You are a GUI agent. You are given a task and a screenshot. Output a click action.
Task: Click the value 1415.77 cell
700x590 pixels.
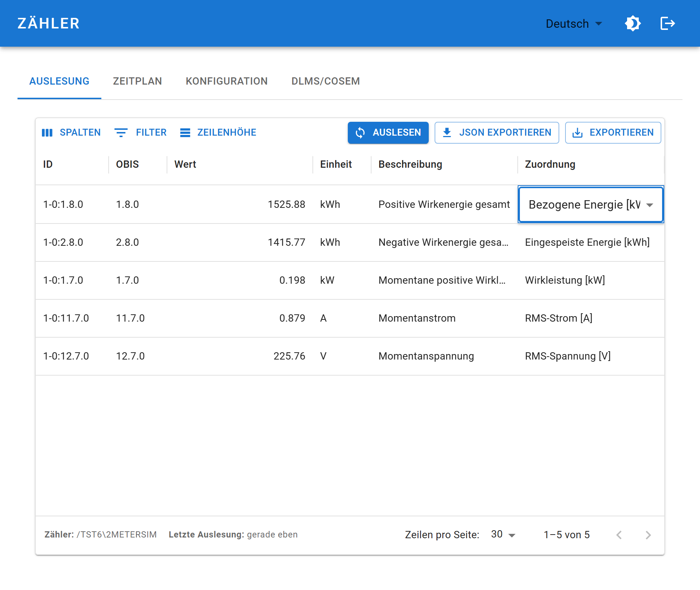[x=240, y=242]
